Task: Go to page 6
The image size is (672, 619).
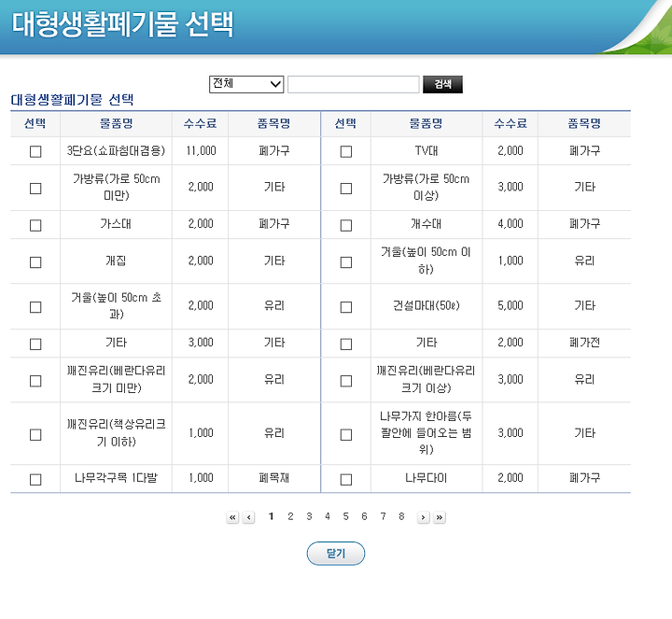Action: (364, 516)
